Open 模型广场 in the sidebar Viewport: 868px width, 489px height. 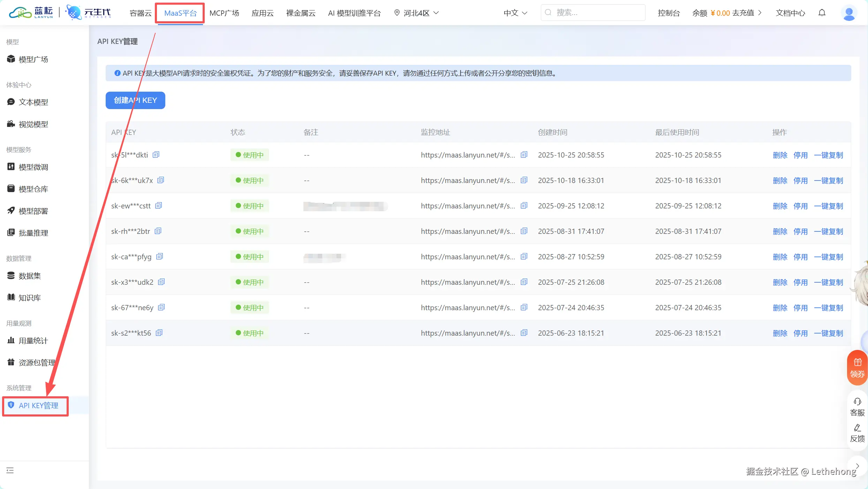[x=33, y=59]
